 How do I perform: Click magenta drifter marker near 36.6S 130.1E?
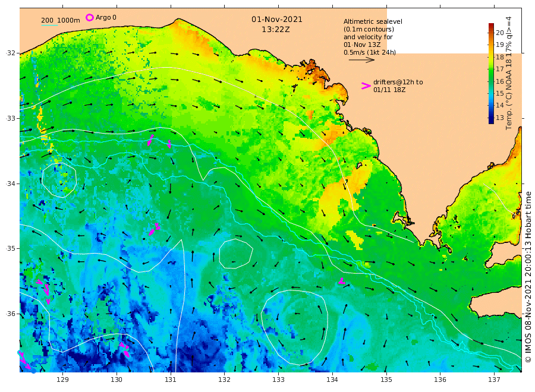pos(125,350)
